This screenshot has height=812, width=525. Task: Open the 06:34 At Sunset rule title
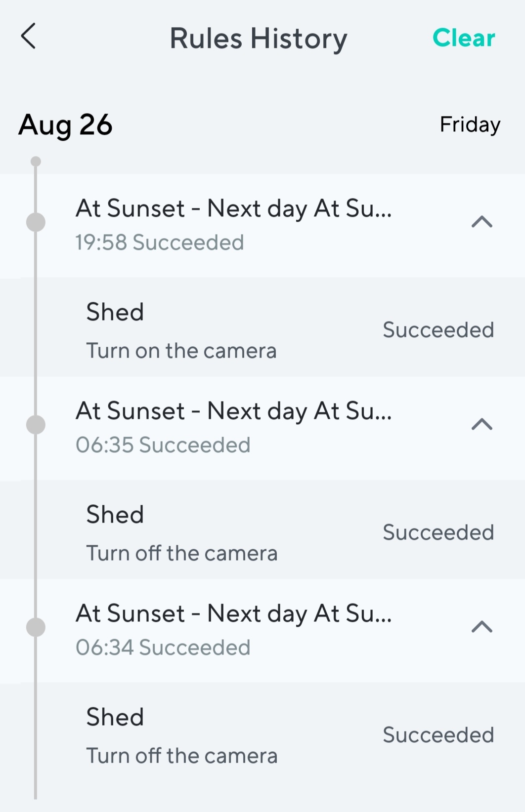pyautogui.click(x=233, y=613)
